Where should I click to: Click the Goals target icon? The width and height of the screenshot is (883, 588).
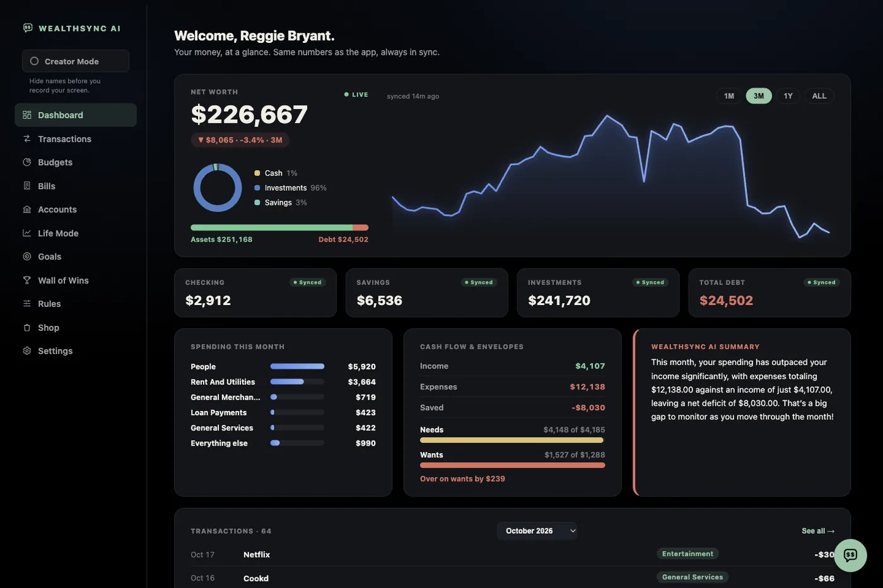[x=26, y=257]
